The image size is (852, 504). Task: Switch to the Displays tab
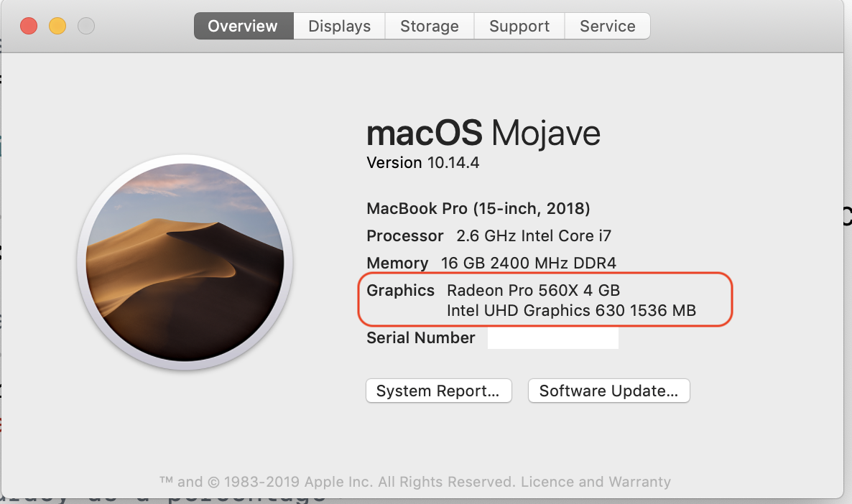339,27
